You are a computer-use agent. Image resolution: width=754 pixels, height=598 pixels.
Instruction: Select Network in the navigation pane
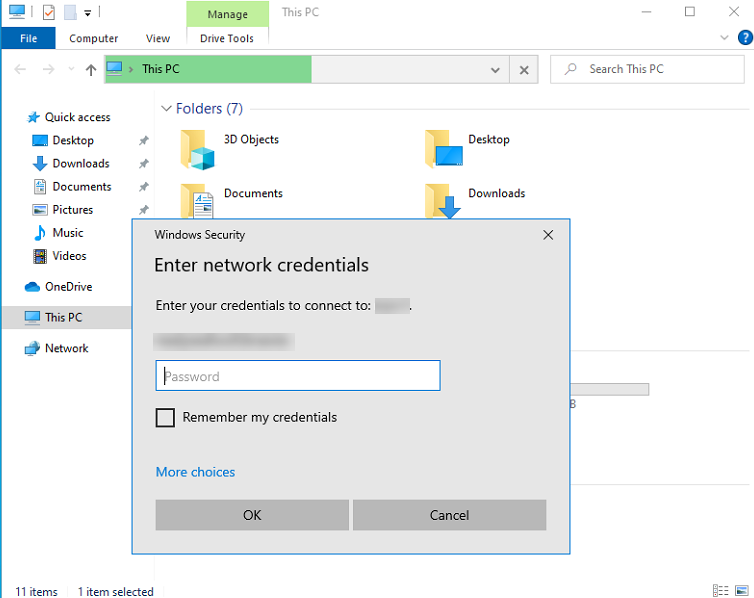(x=66, y=348)
